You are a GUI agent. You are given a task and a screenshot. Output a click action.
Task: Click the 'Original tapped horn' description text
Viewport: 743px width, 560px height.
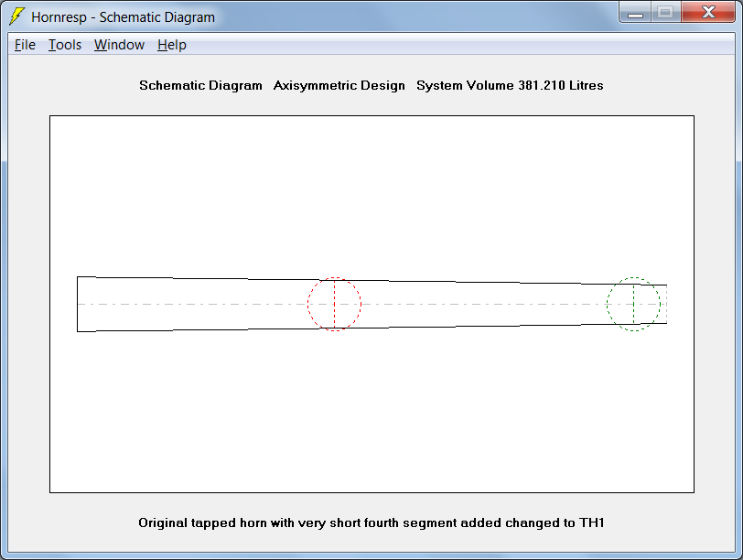[371, 522]
